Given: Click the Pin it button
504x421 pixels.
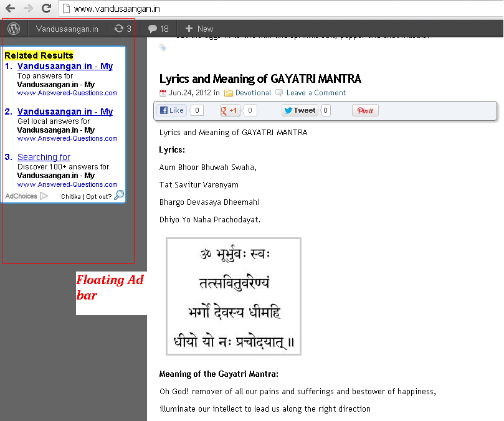Looking at the screenshot, I should (365, 111).
